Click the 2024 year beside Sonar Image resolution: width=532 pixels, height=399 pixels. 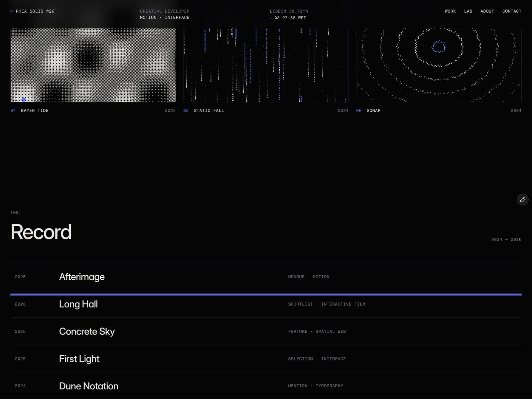(516, 111)
